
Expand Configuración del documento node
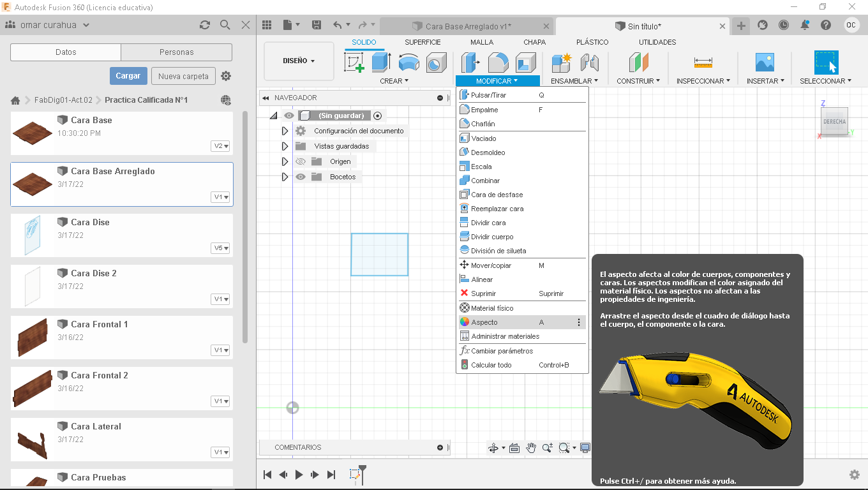pos(285,131)
